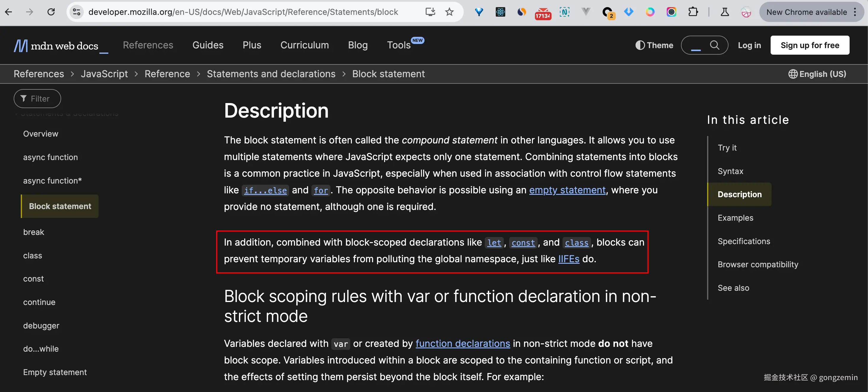The width and height of the screenshot is (868, 392).
Task: Click the MDN web docs logo
Action: click(x=57, y=45)
